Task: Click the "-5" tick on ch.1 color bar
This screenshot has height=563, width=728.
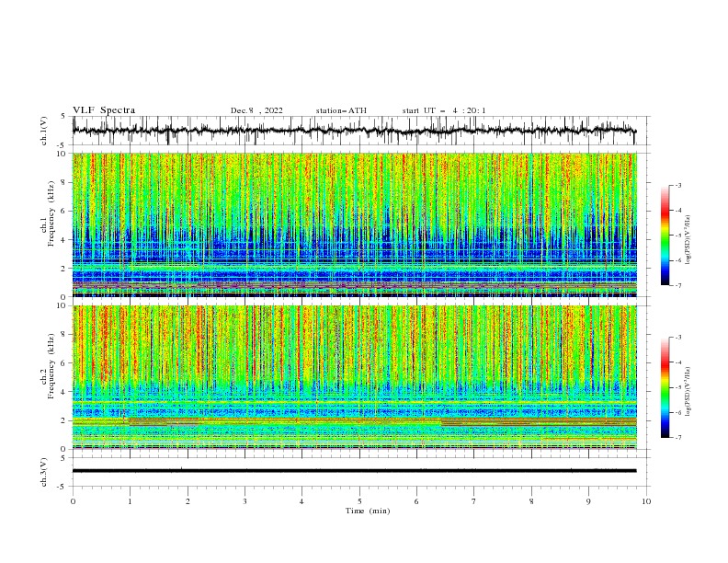Action: coord(677,236)
